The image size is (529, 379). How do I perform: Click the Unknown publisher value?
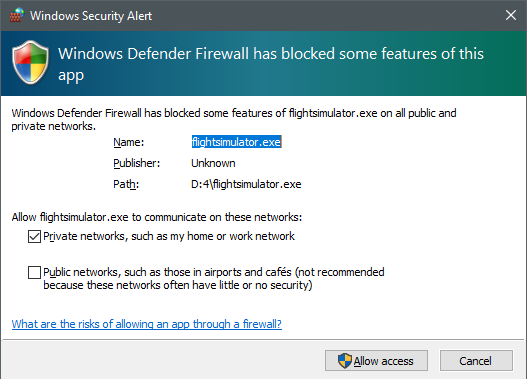pos(213,163)
